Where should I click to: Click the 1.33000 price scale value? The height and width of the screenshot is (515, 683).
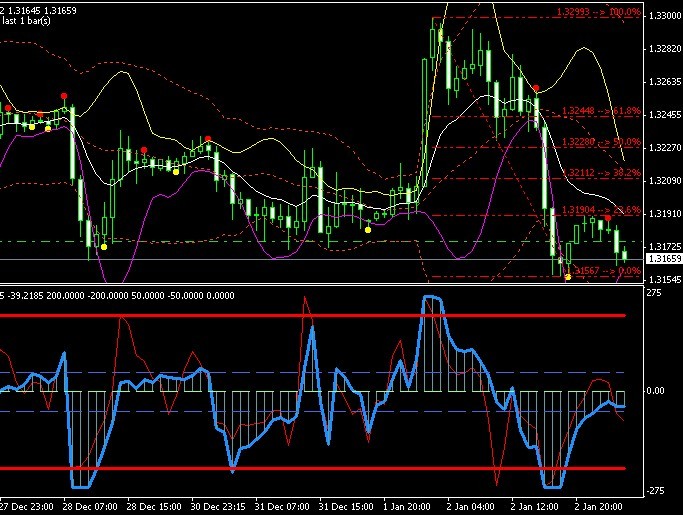pyautogui.click(x=665, y=16)
